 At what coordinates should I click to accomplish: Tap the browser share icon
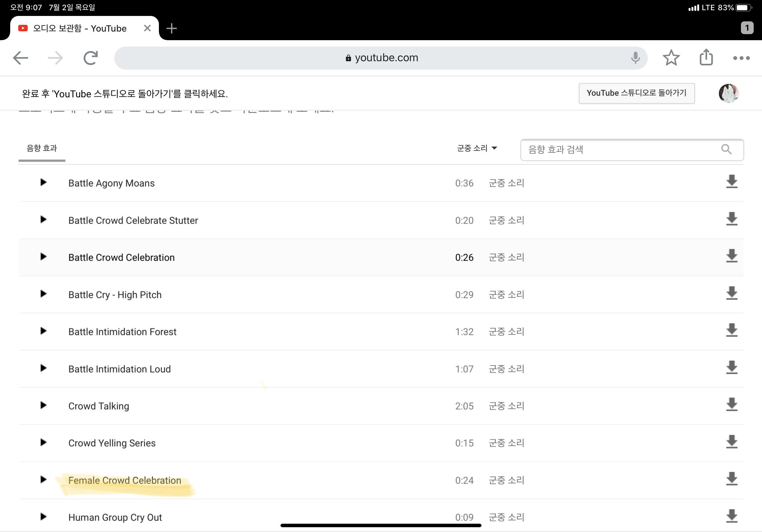(706, 57)
